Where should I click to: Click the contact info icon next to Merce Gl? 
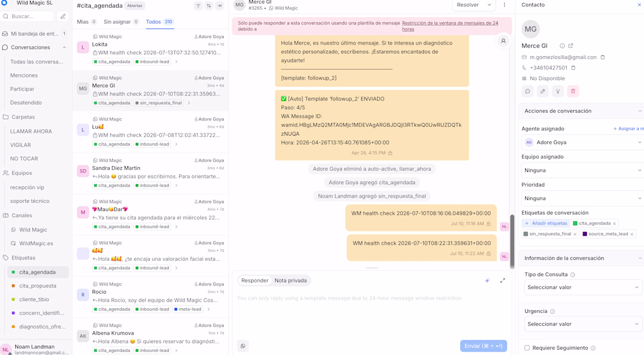(x=562, y=46)
